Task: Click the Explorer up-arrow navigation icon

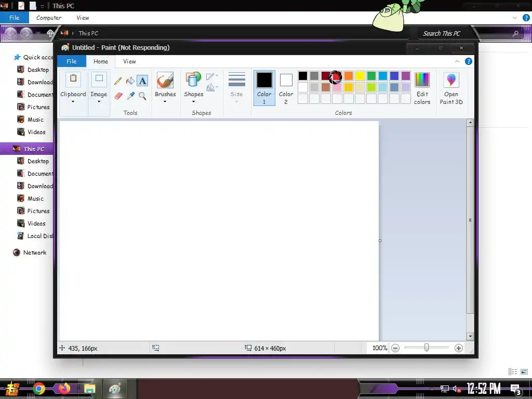Action: 50,33
